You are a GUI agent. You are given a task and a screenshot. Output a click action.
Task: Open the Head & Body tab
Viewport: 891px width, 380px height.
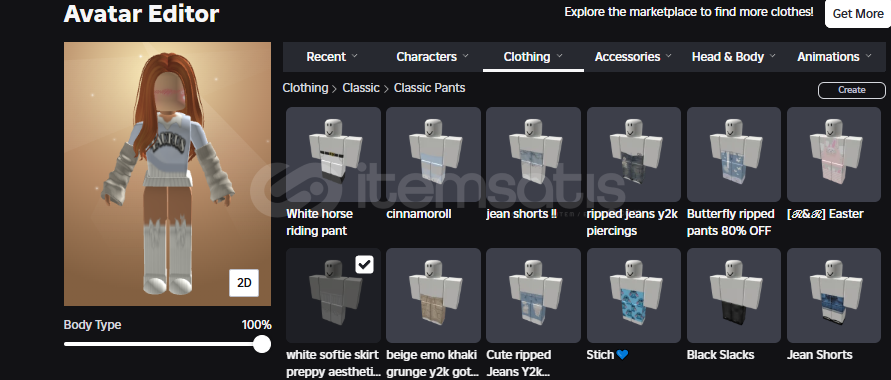tap(734, 57)
